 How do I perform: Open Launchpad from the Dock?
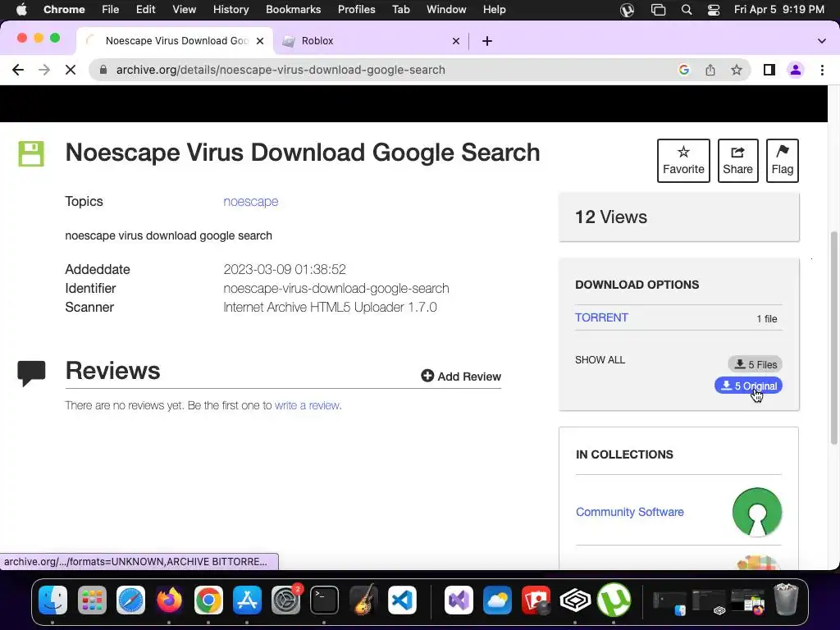tap(92, 600)
